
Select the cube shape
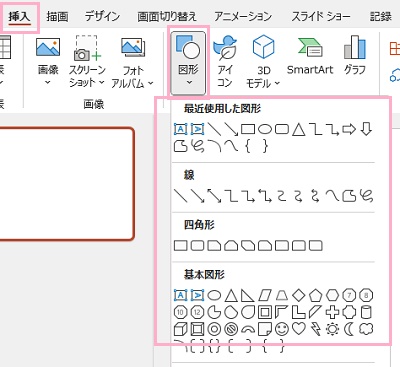coord(181,329)
